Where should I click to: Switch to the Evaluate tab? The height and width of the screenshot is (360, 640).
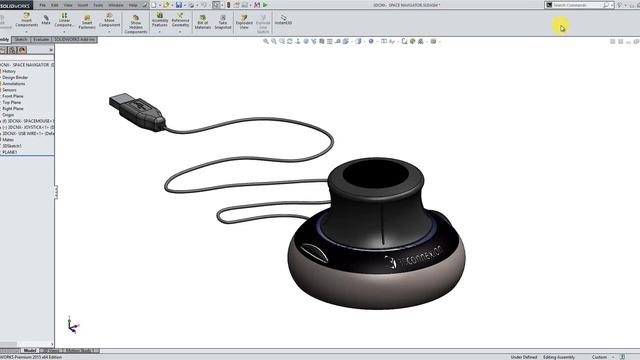pos(41,40)
